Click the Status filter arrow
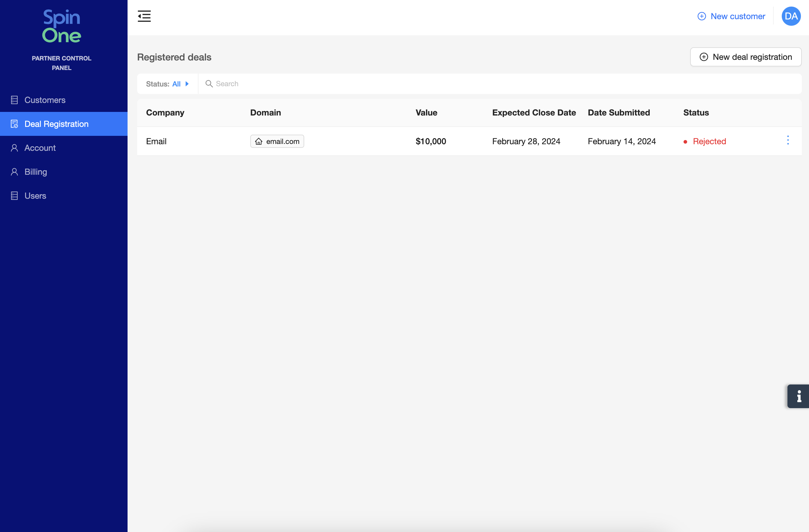 [187, 84]
